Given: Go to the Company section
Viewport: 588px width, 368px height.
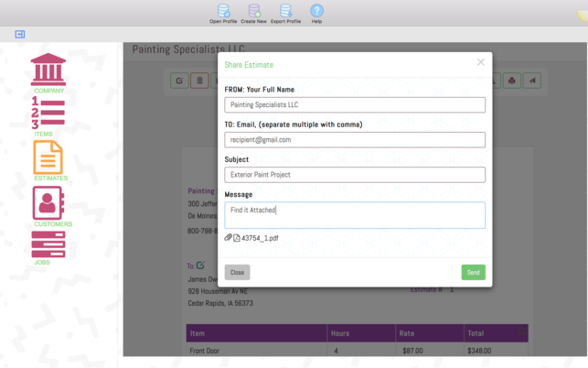Looking at the screenshot, I should [48, 73].
